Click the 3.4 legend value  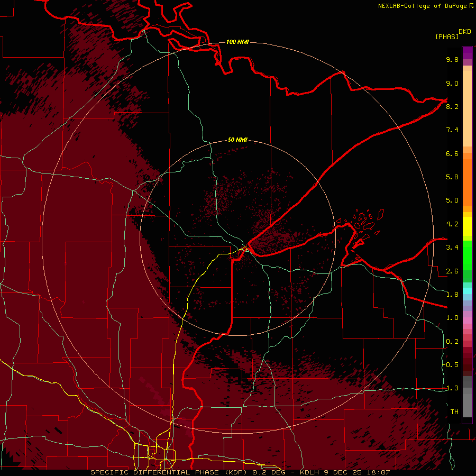tap(452, 248)
